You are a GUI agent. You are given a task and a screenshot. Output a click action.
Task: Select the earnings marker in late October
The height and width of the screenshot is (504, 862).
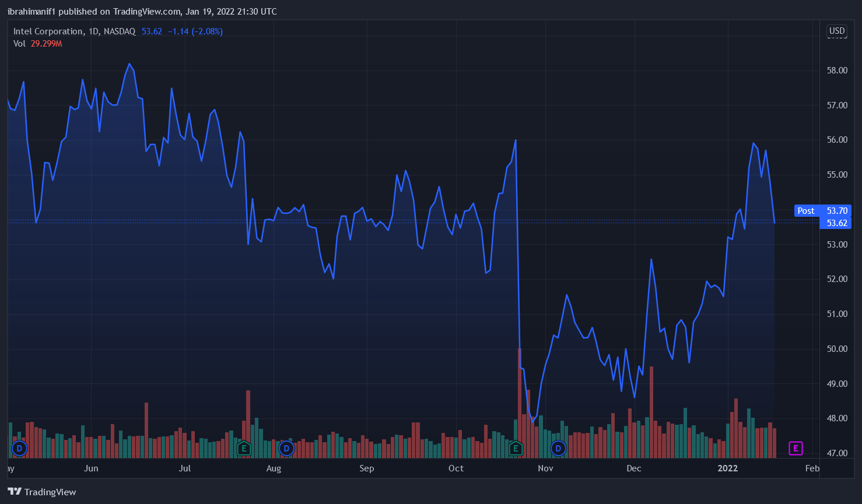pyautogui.click(x=516, y=448)
